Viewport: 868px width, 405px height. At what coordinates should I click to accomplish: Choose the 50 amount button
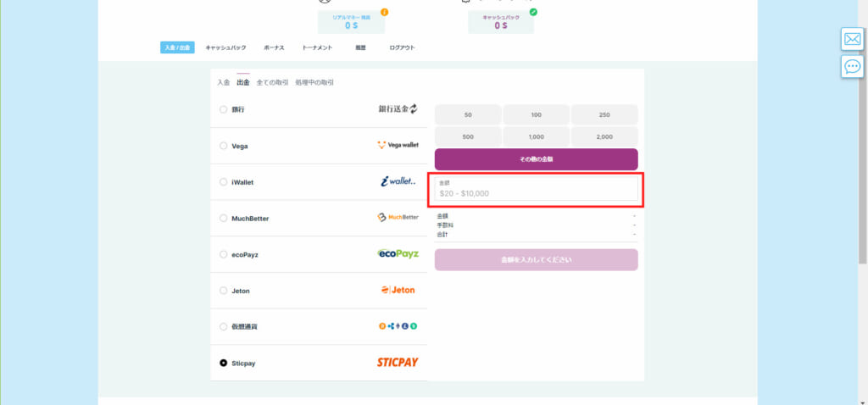pos(468,114)
